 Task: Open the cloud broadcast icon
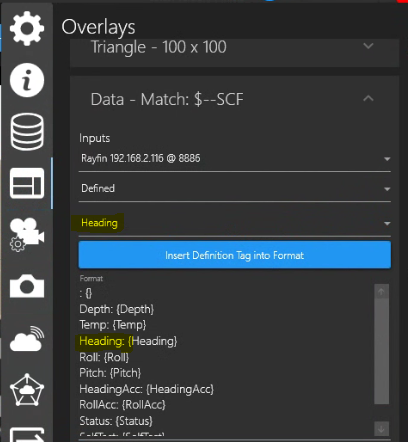(x=27, y=338)
